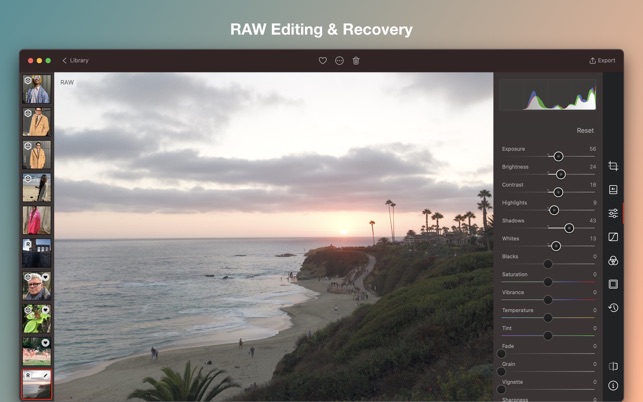643x402 pixels.
Task: Click the Exposure slider handle
Action: [558, 156]
